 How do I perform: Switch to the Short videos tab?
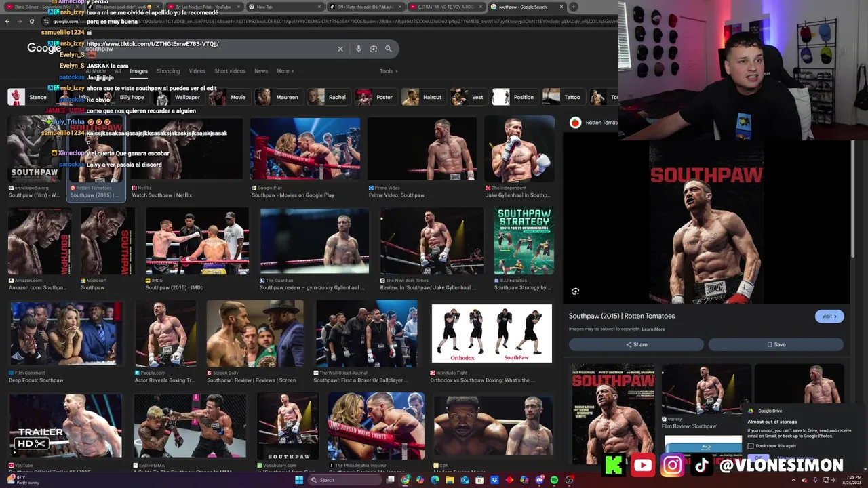pos(230,71)
